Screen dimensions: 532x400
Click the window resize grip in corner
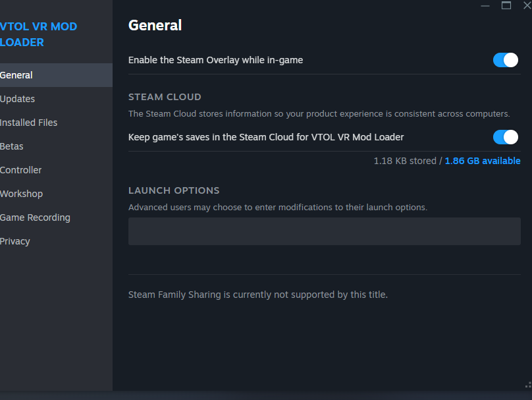(x=528, y=385)
